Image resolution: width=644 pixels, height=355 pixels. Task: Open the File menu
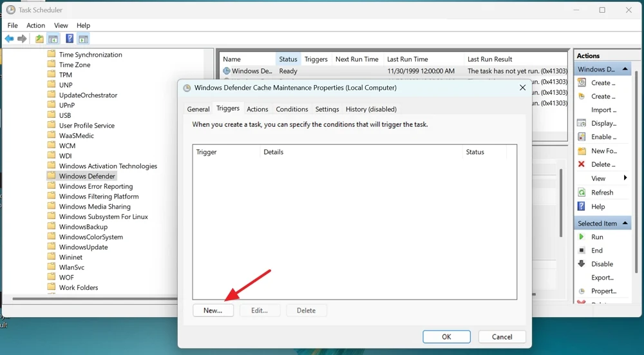12,26
